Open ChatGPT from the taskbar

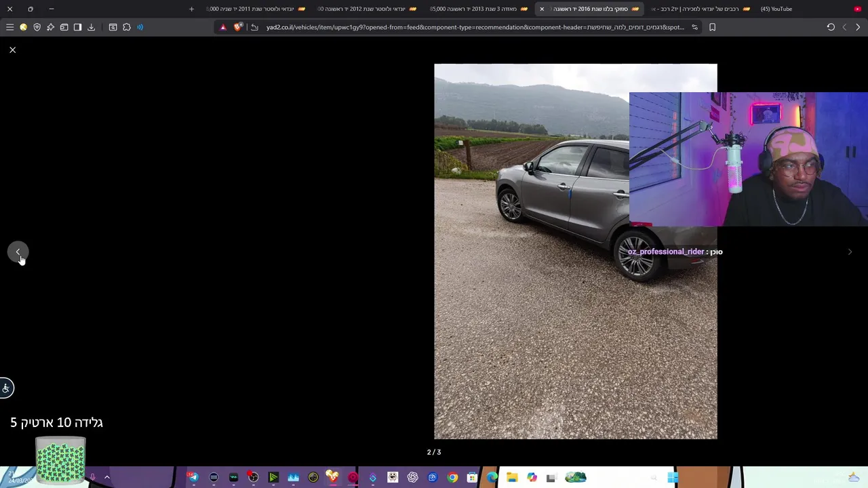tap(412, 478)
